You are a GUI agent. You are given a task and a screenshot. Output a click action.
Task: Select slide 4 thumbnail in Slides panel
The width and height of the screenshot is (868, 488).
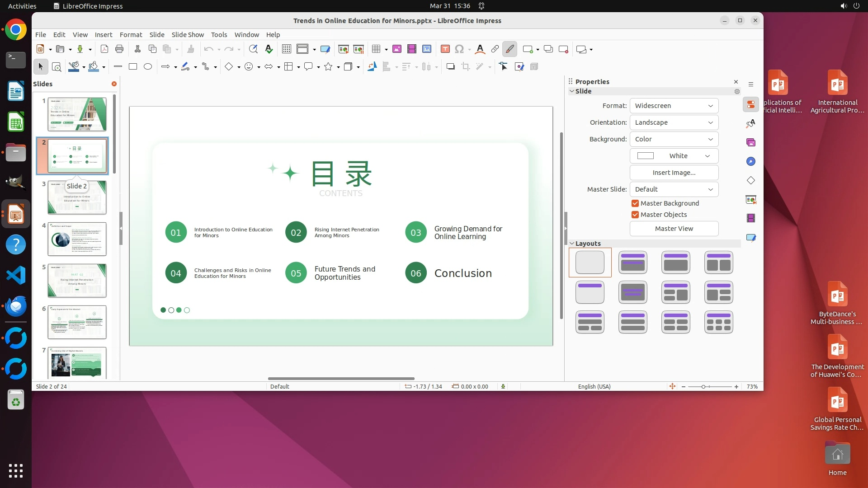click(77, 239)
